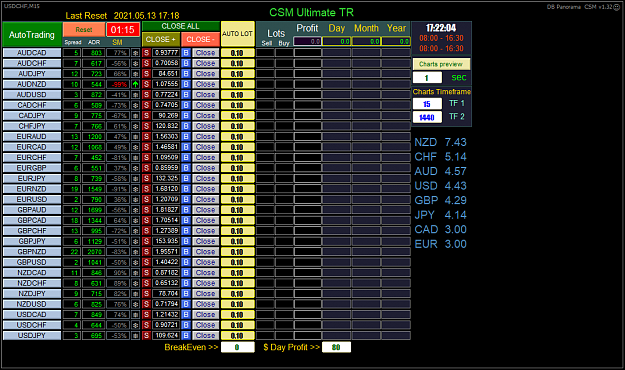Click Close button in EURNZD row

pos(205,189)
